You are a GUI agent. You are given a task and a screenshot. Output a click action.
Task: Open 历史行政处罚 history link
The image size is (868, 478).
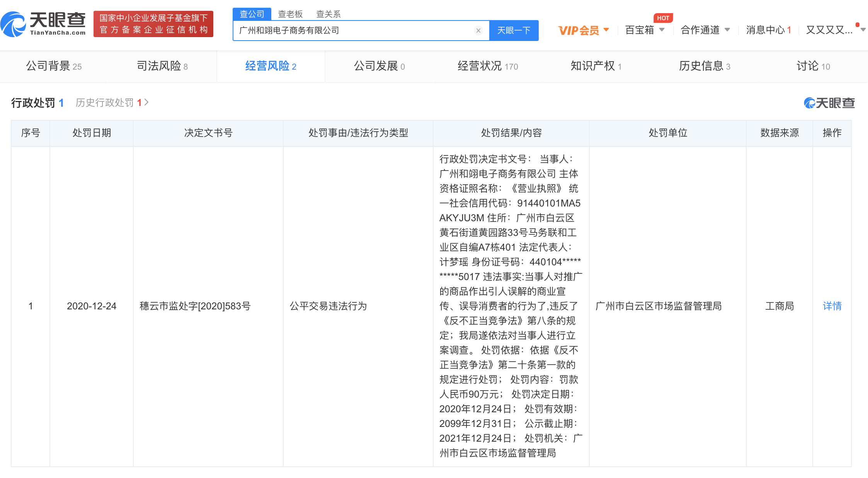(112, 103)
